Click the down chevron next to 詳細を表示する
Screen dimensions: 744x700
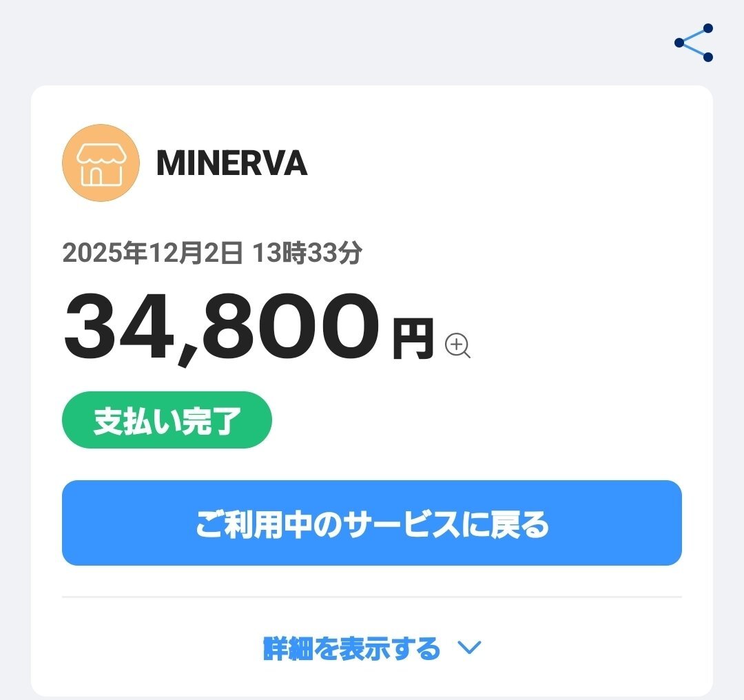tap(469, 648)
